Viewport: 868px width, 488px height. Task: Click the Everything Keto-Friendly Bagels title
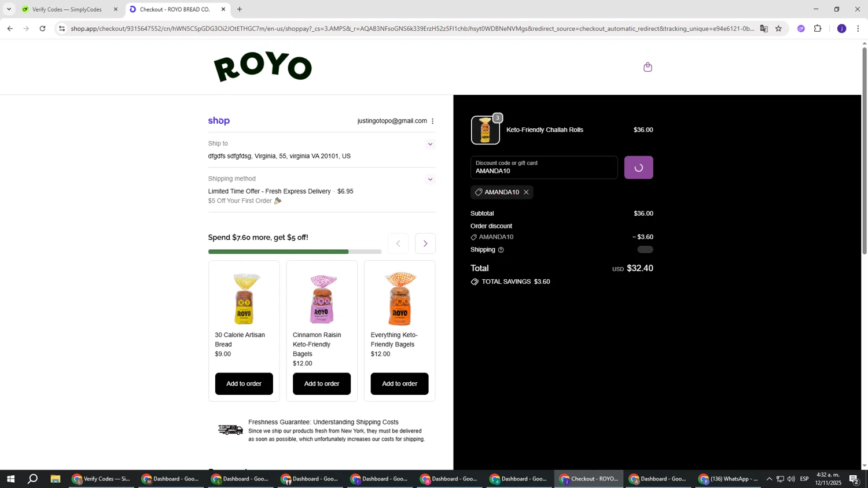394,339
